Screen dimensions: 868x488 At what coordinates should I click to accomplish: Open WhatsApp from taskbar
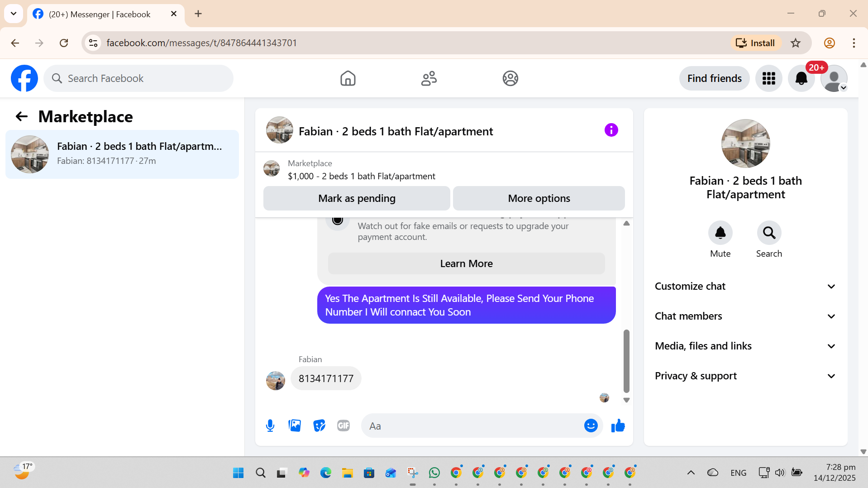434,473
